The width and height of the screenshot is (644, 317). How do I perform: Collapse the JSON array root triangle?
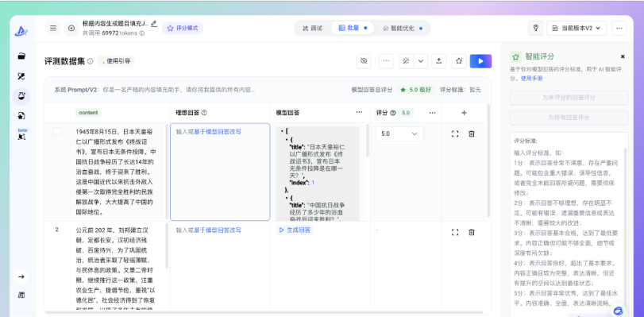click(x=282, y=131)
